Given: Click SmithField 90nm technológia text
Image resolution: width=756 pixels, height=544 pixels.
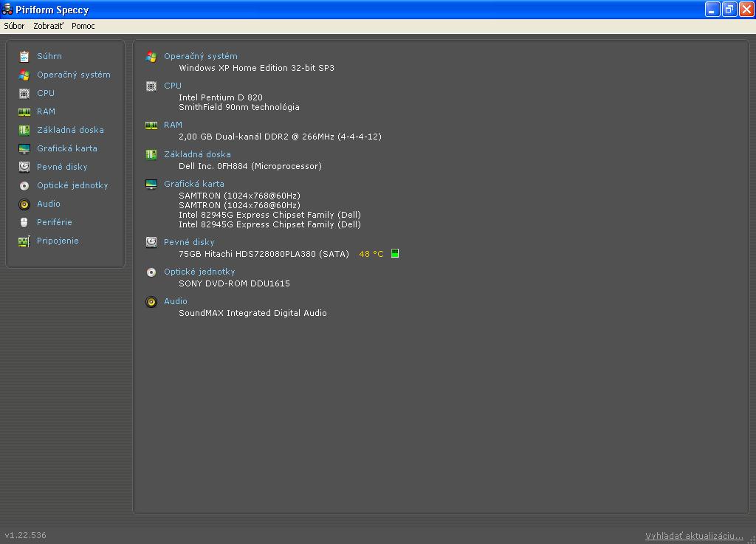Looking at the screenshot, I should (x=239, y=107).
